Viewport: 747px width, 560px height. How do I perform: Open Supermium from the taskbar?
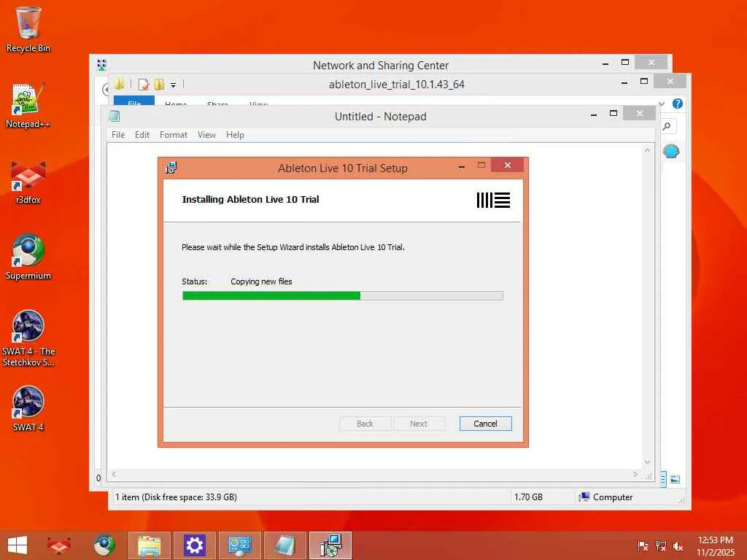104,545
